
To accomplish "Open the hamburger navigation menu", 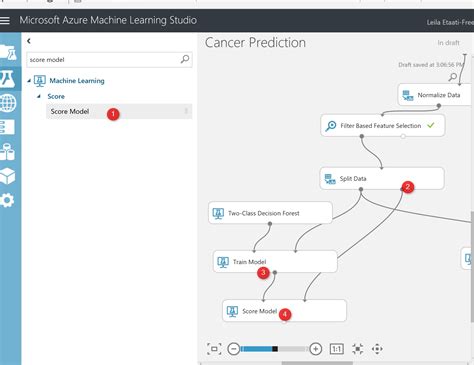I will (x=5, y=20).
